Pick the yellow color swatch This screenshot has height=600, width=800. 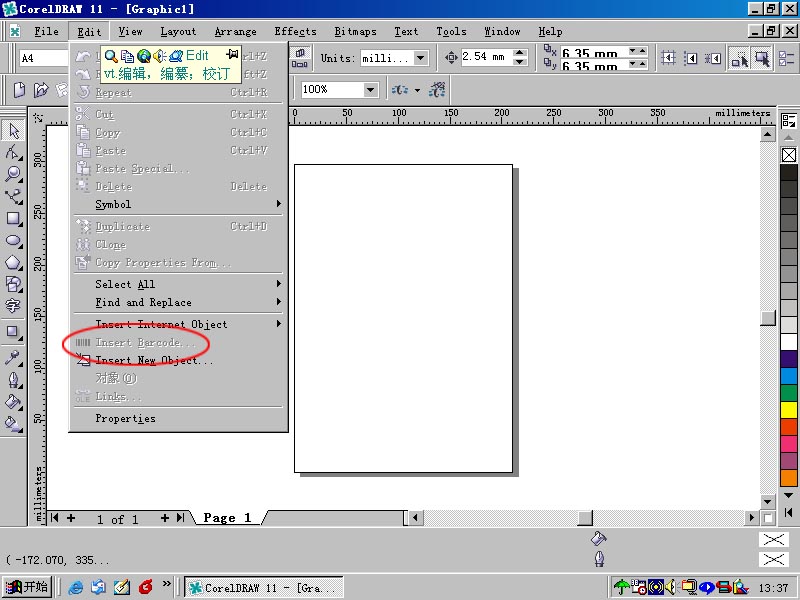pyautogui.click(x=788, y=410)
